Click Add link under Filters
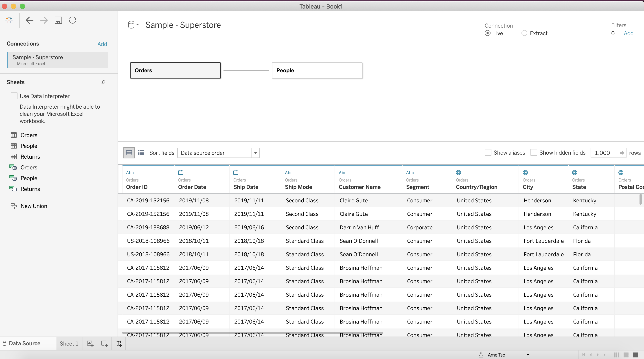Image resolution: width=644 pixels, height=359 pixels. pos(628,33)
